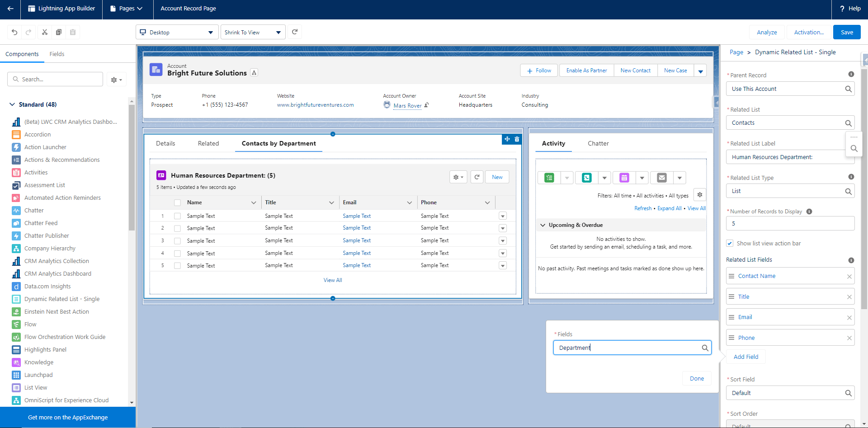The width and height of the screenshot is (868, 428).
Task: Open Help menu
Action: (850, 9)
